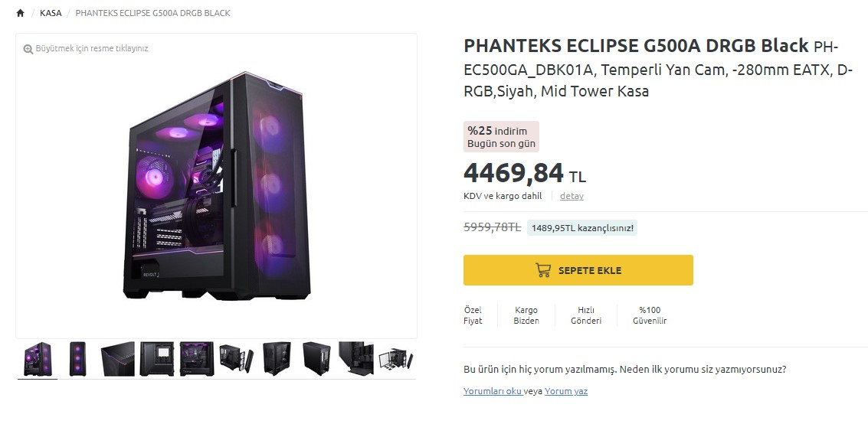This screenshot has width=868, height=424.
Task: Open the ninth thumbnail with open top
Action: click(x=356, y=358)
